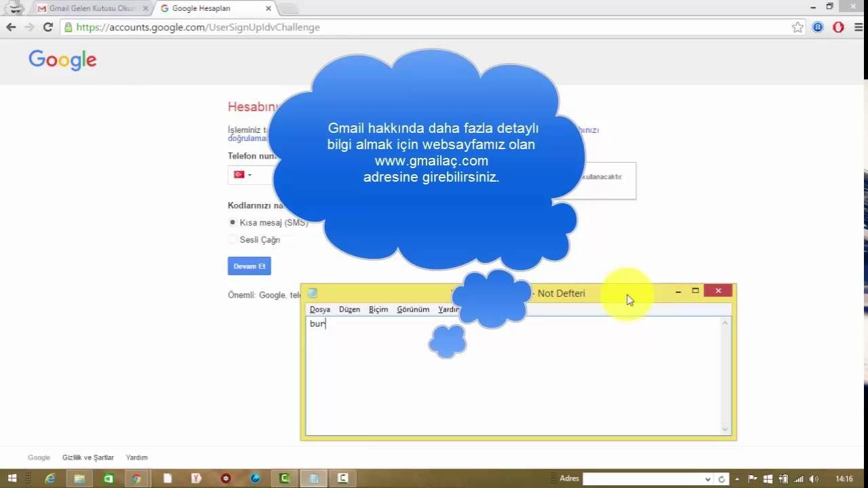Screen dimensions: 868x488
Task: Open the Yandex taskbar icon
Action: click(x=197, y=479)
